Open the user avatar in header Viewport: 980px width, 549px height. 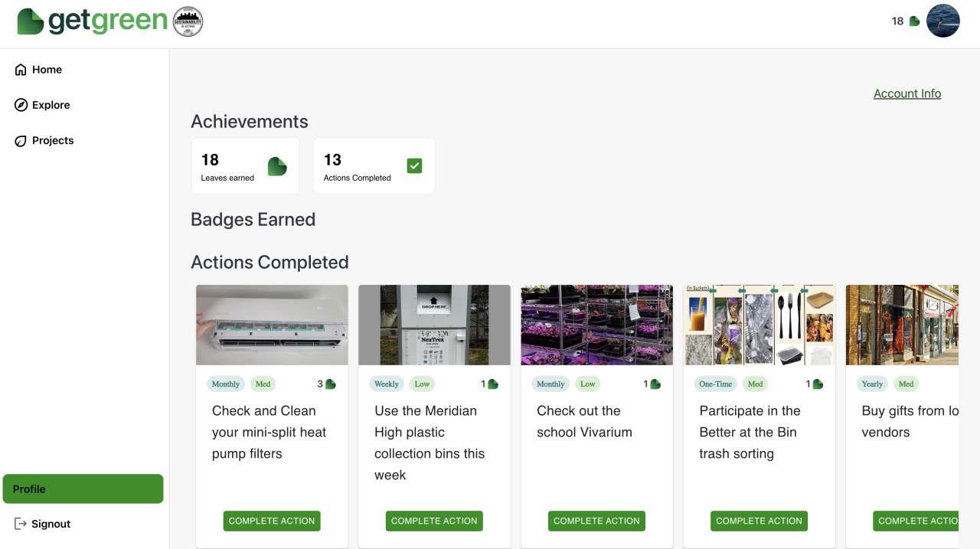pyautogui.click(x=942, y=21)
